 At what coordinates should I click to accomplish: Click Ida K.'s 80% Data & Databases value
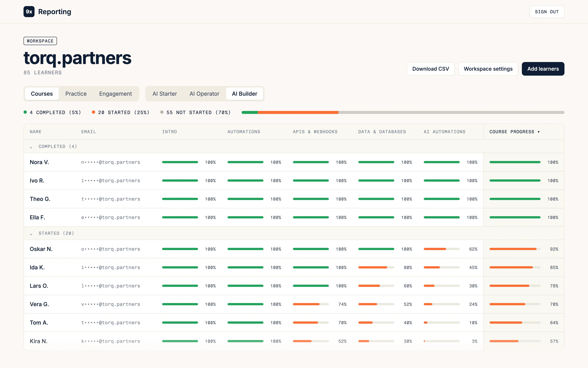408,268
